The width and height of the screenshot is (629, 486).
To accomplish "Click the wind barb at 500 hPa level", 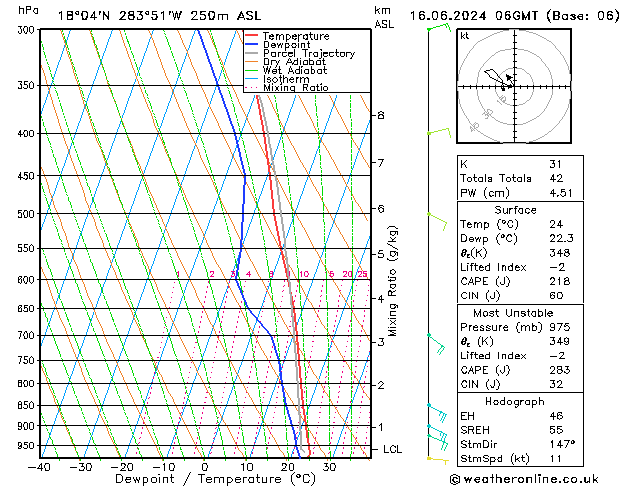I will (437, 221).
